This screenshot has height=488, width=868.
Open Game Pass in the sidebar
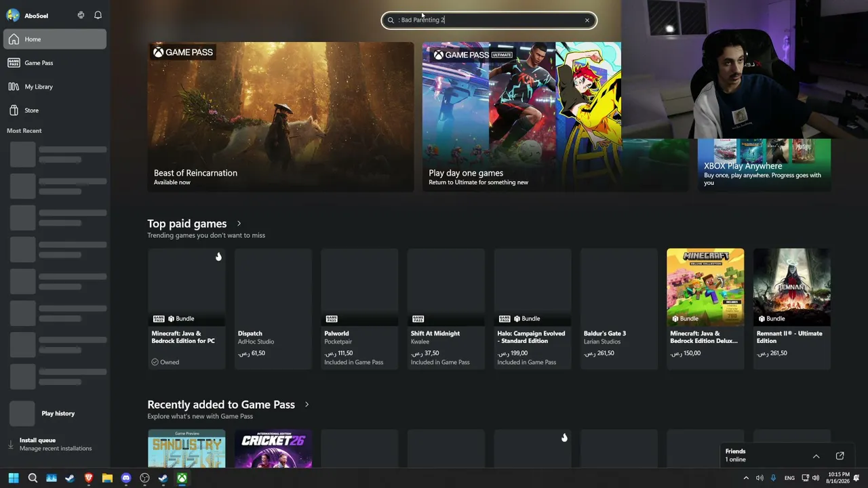click(55, 63)
